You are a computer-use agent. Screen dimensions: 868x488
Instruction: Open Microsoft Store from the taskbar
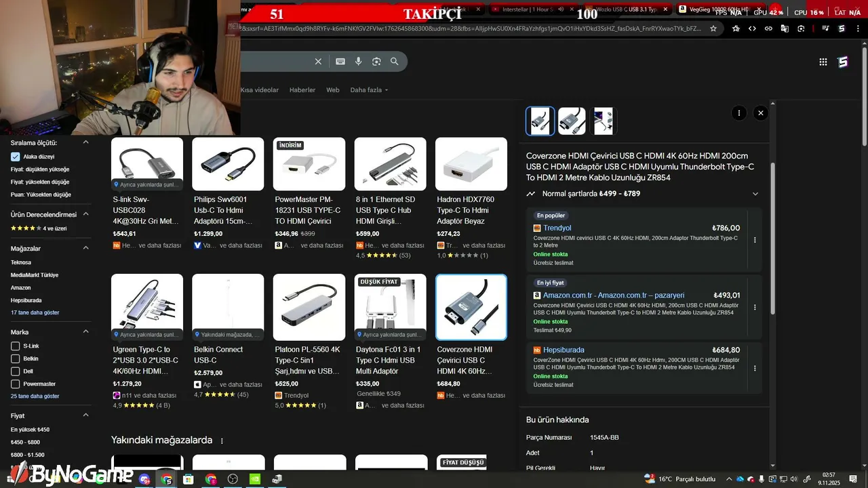189,479
